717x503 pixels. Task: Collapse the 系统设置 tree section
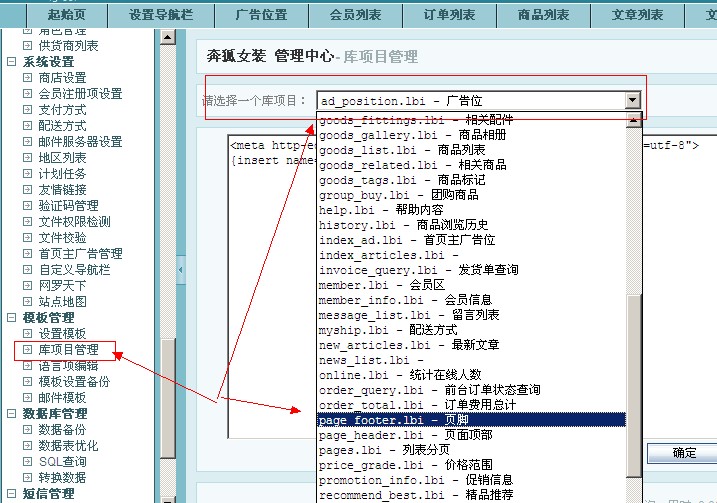pos(11,62)
